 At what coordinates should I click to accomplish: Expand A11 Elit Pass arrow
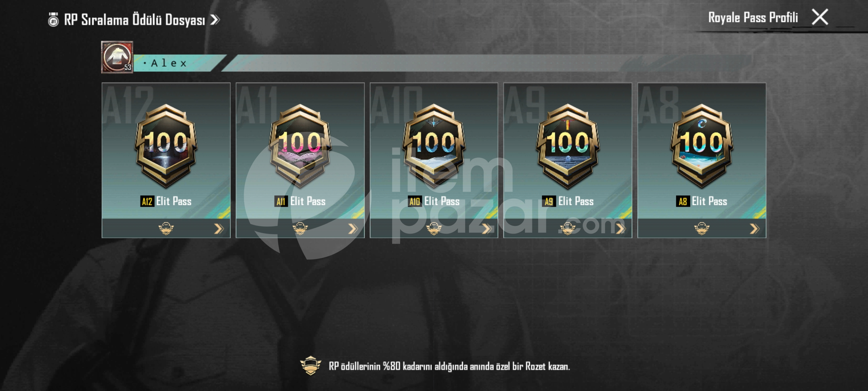point(353,229)
